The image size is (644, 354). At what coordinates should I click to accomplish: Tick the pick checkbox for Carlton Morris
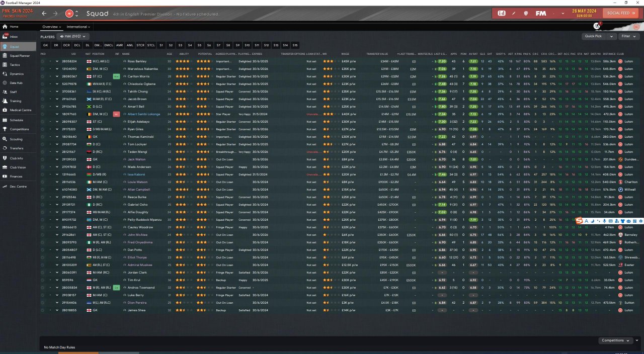pos(43,76)
